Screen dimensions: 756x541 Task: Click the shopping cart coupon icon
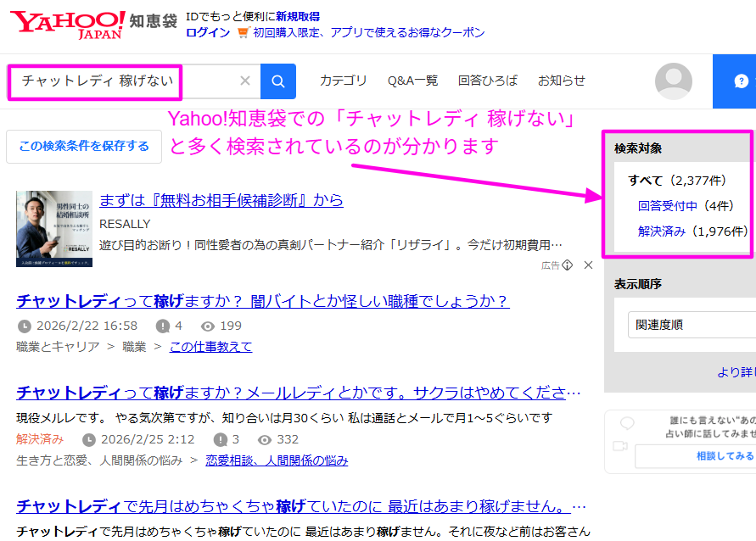(243, 33)
